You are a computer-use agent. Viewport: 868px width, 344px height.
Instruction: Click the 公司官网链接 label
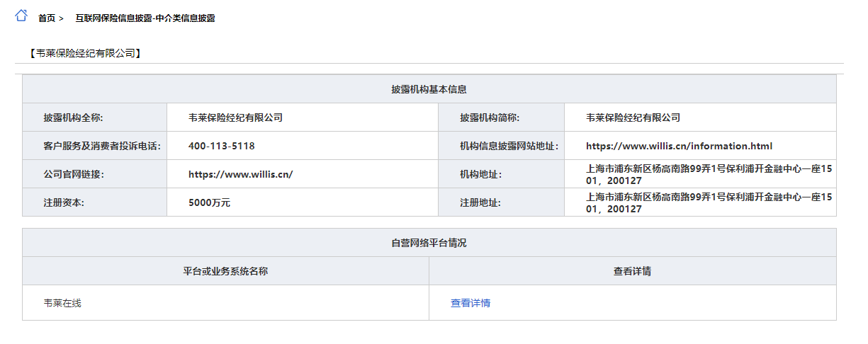(74, 174)
